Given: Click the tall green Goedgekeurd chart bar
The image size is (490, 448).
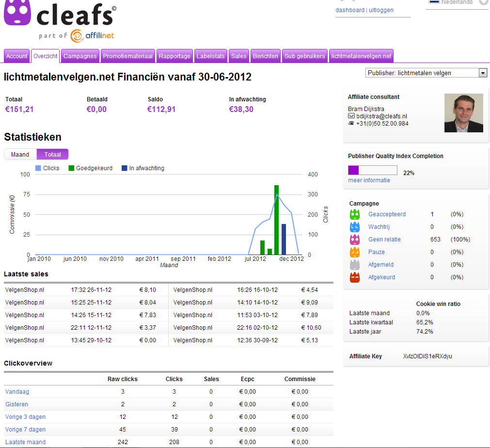Looking at the screenshot, I should (277, 220).
